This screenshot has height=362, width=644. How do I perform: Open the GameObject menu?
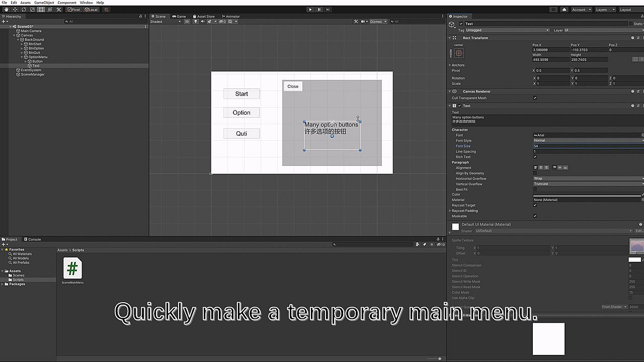click(x=44, y=3)
